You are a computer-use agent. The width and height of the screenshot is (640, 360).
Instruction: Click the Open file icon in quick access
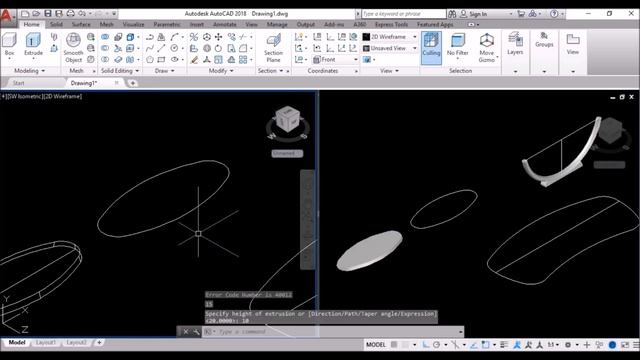coord(36,13)
